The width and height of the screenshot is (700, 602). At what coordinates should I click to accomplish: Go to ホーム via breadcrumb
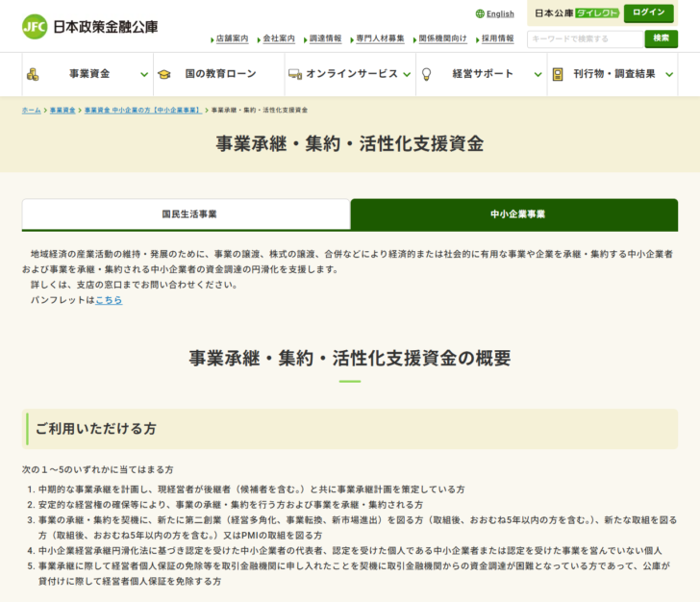click(31, 111)
